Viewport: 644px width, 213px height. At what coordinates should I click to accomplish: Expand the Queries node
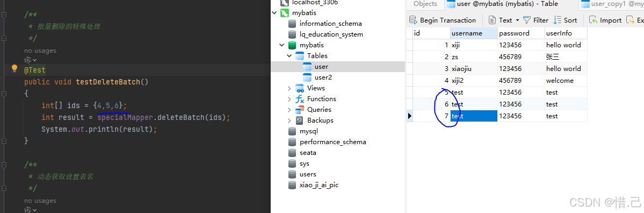click(289, 110)
